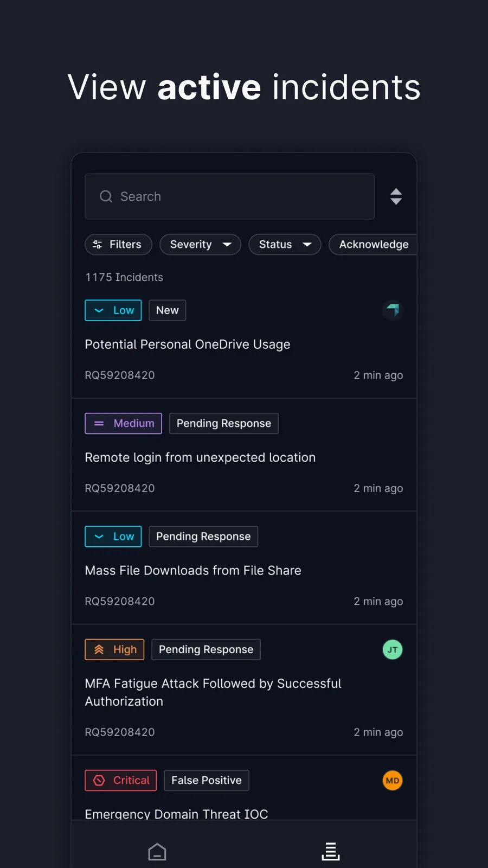Click the JT assignee avatar
The image size is (488, 868).
coord(393,649)
